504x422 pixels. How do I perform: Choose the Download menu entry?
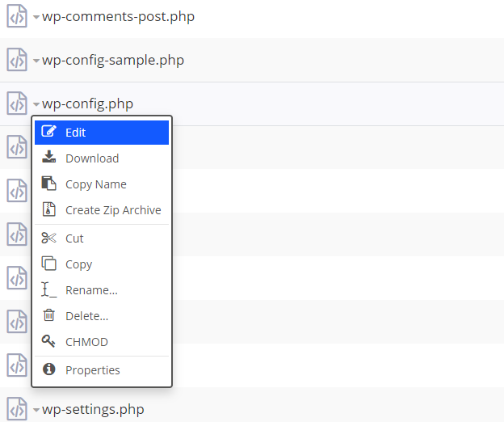click(92, 158)
